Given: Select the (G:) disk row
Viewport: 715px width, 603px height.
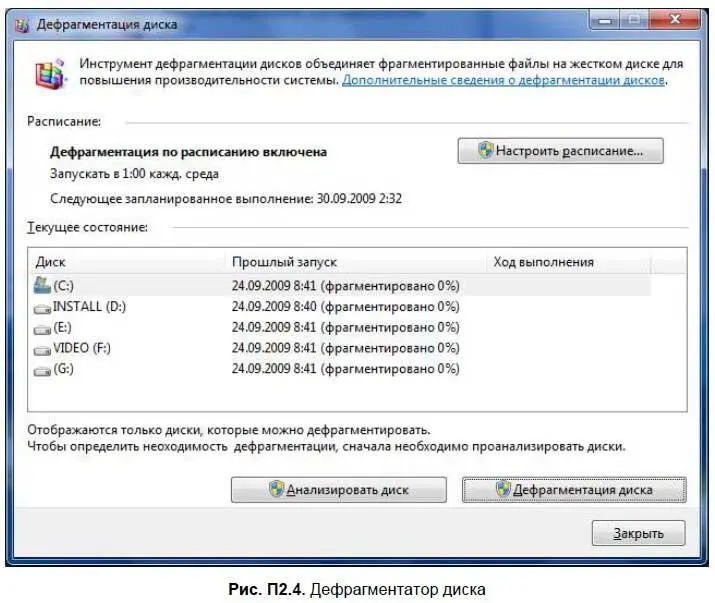Looking at the screenshot, I should tap(341, 369).
